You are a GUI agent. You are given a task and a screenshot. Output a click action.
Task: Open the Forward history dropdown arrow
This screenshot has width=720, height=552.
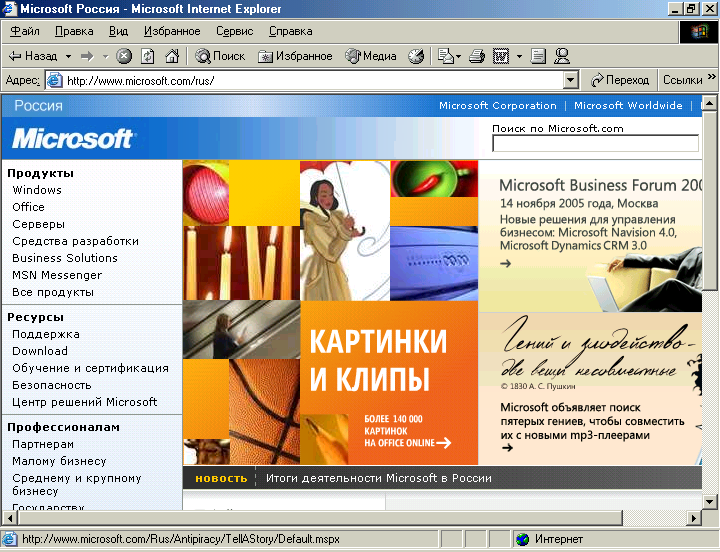[105, 56]
